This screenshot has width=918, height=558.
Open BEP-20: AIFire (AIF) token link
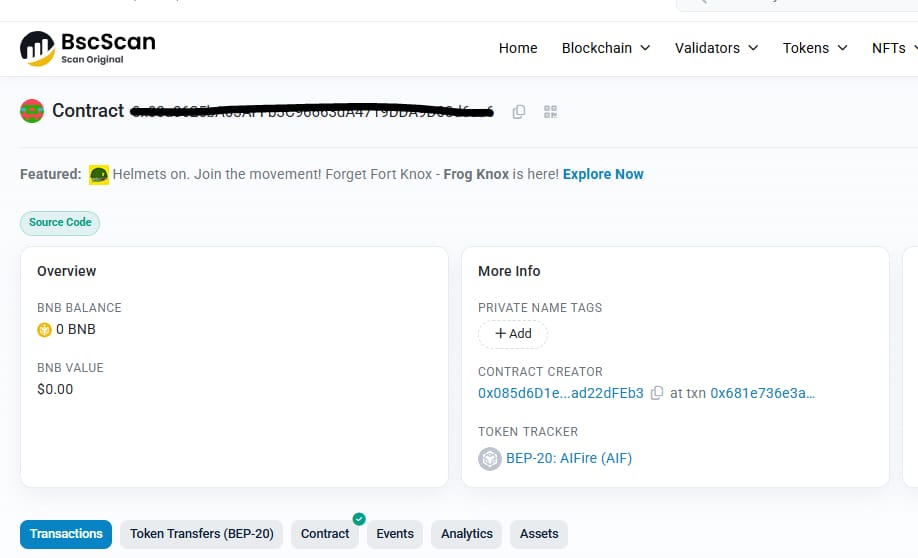coord(569,458)
